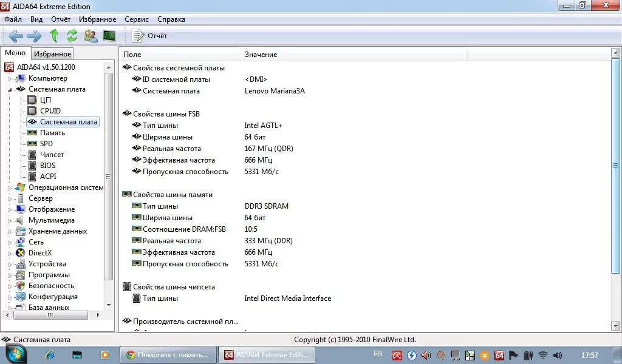Expand the Сеть node
The width and height of the screenshot is (622, 364).
[10, 243]
